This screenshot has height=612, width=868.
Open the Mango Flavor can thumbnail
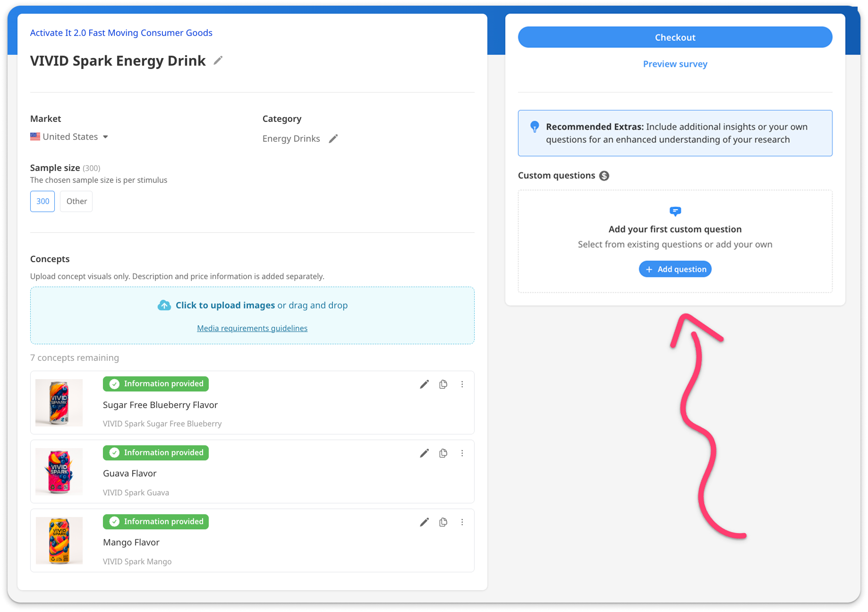pyautogui.click(x=59, y=541)
